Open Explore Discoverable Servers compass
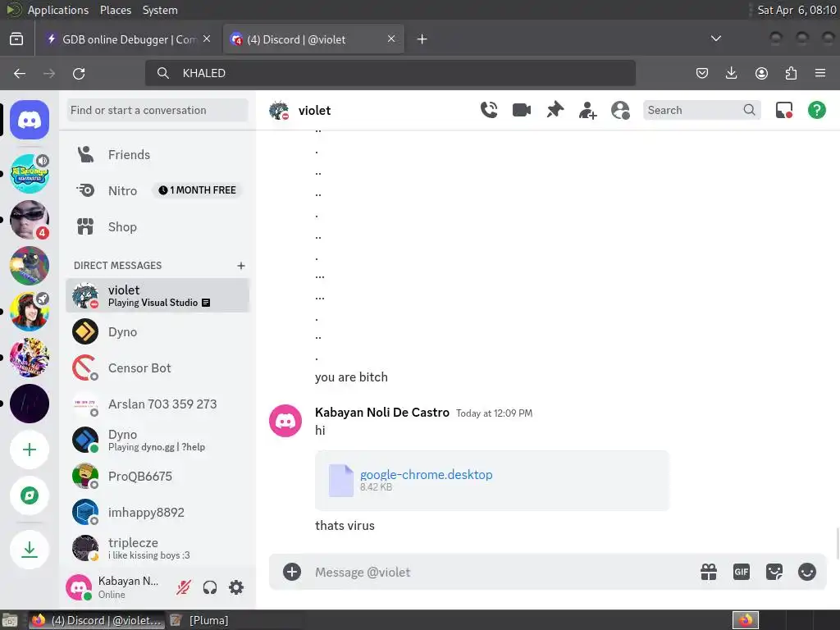This screenshot has width=840, height=630. point(30,495)
